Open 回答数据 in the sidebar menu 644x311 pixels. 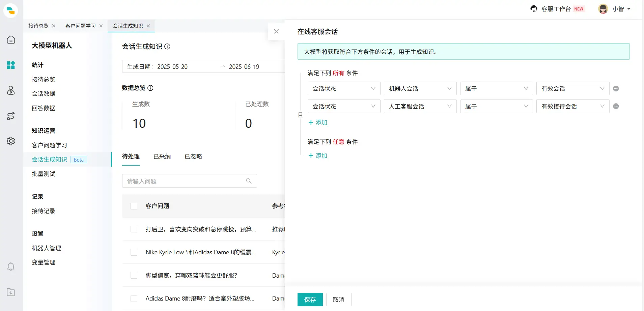pos(44,108)
